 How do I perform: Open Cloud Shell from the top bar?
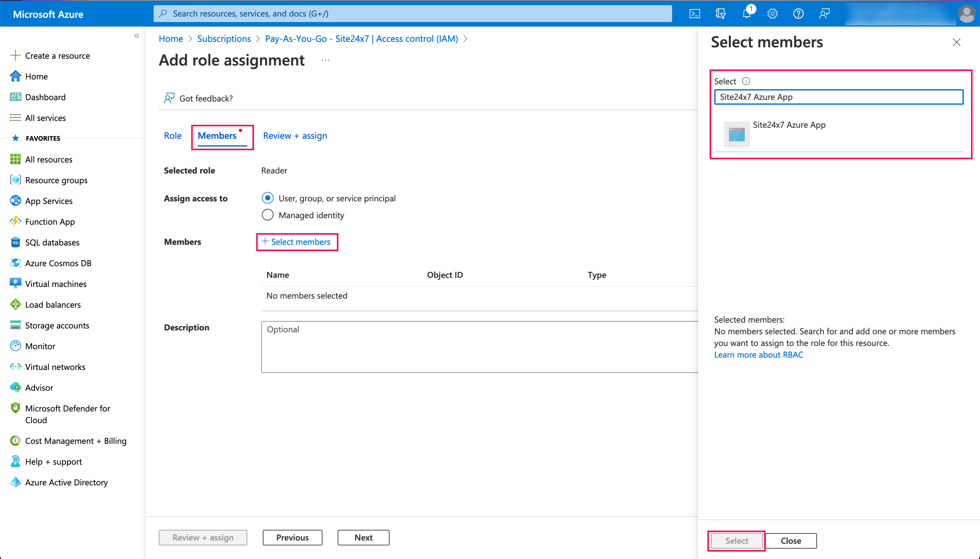pos(694,13)
